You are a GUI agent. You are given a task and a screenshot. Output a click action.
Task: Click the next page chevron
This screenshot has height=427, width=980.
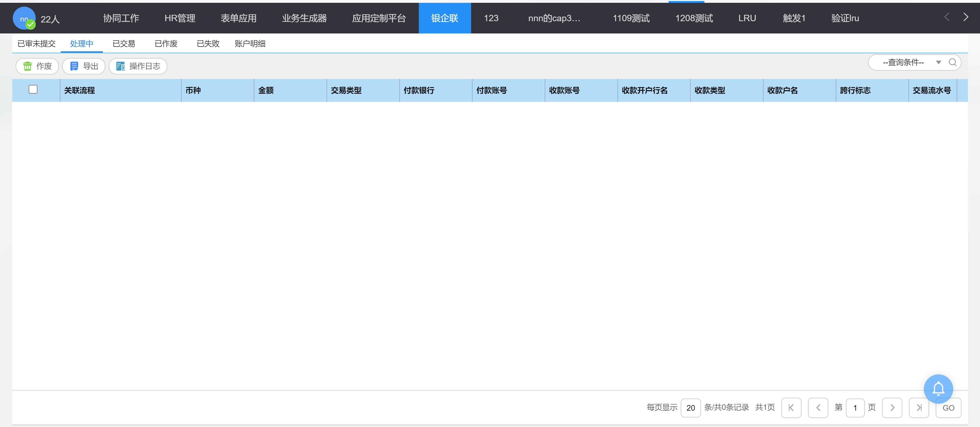coord(892,408)
